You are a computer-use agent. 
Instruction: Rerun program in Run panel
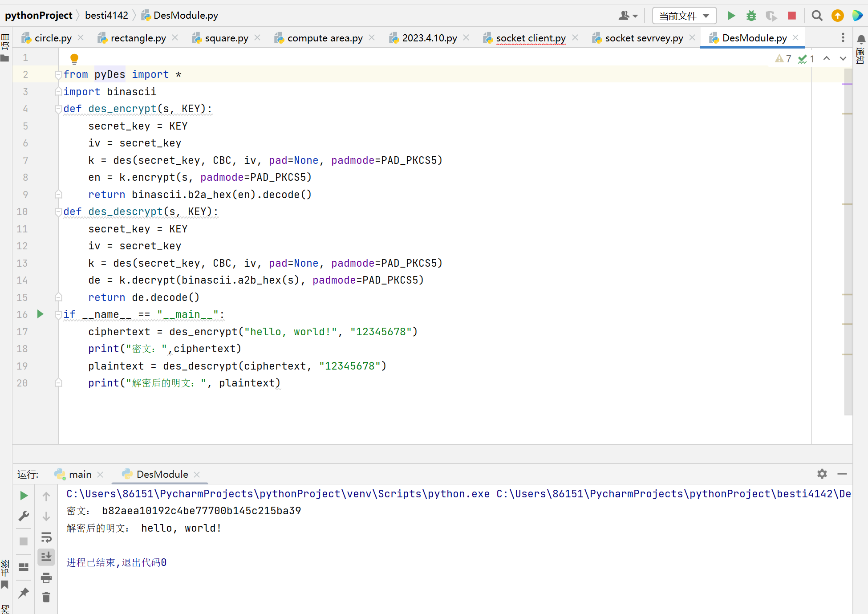point(24,496)
